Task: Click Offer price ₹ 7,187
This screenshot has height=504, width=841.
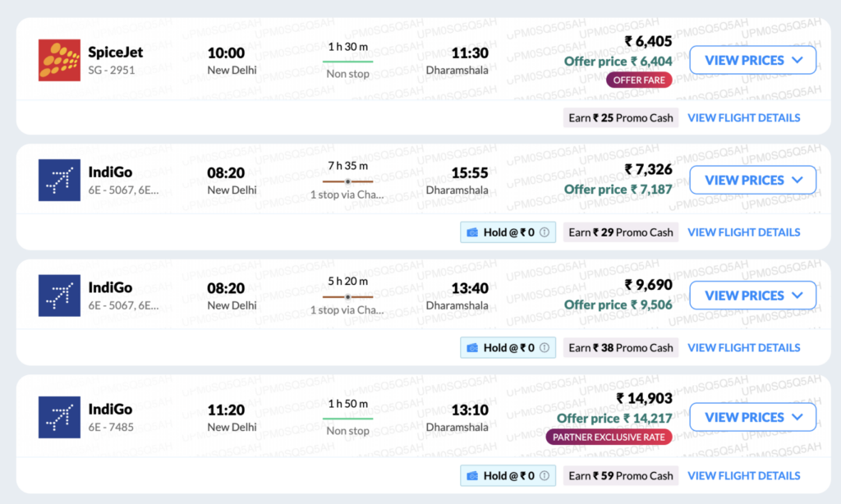Action: (x=618, y=190)
